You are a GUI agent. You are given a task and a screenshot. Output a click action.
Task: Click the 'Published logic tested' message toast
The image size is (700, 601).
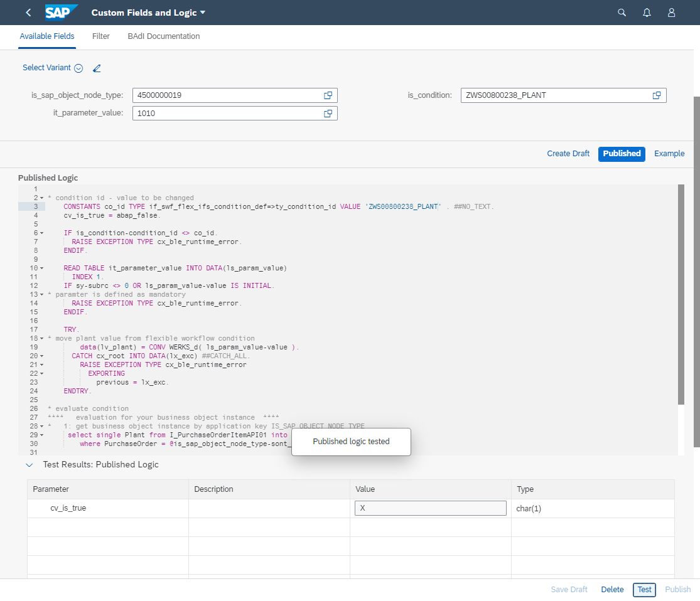coord(351,442)
